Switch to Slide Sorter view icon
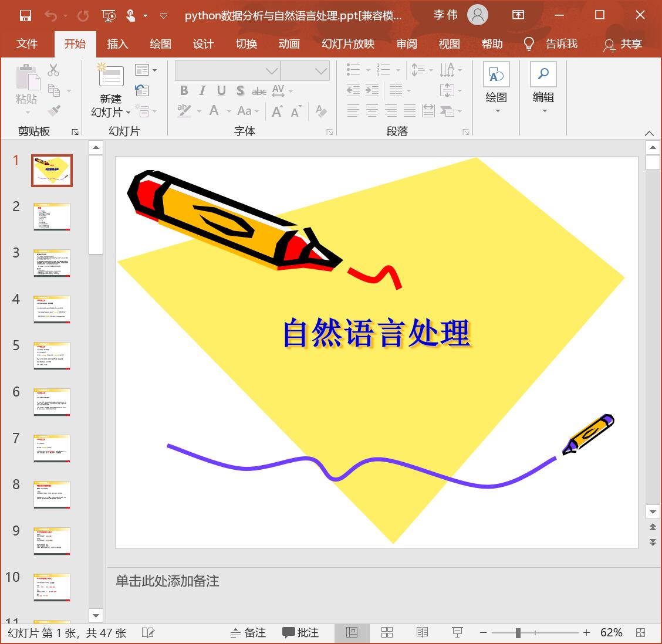 [387, 632]
